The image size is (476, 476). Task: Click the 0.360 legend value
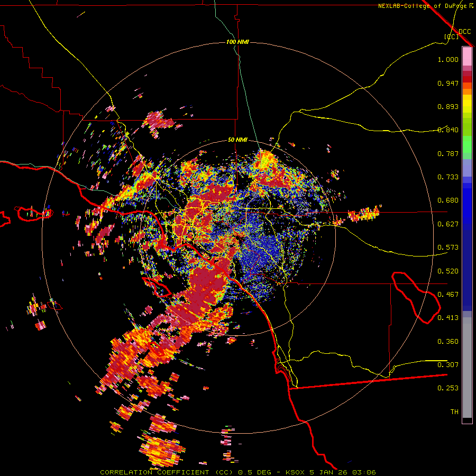(x=448, y=342)
